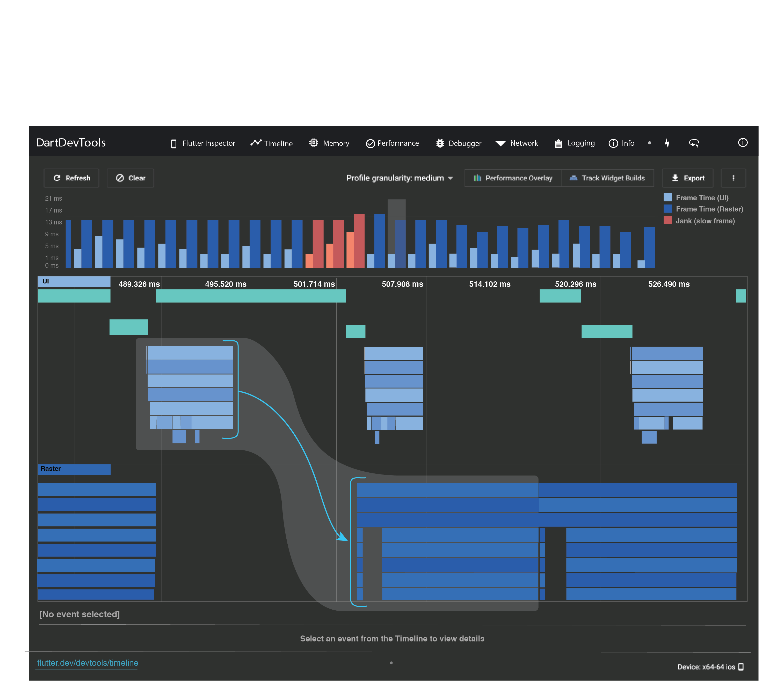Click the Clear button

(130, 178)
